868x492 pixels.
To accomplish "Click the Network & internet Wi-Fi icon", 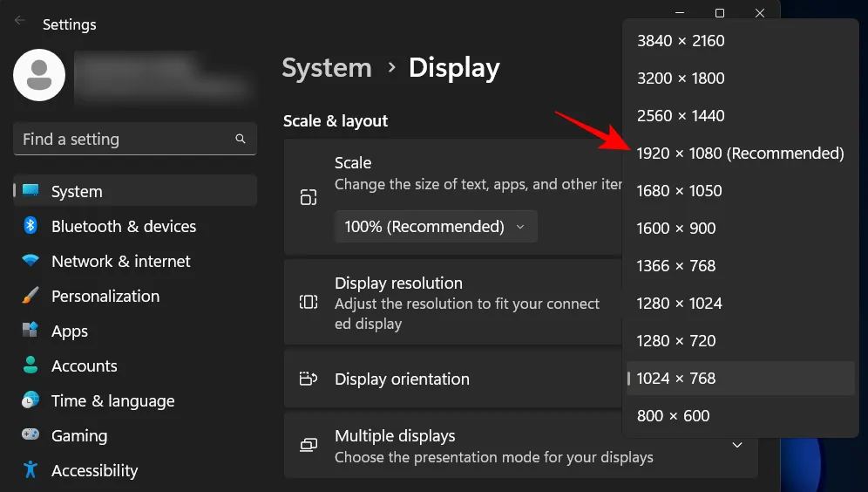I will point(31,261).
